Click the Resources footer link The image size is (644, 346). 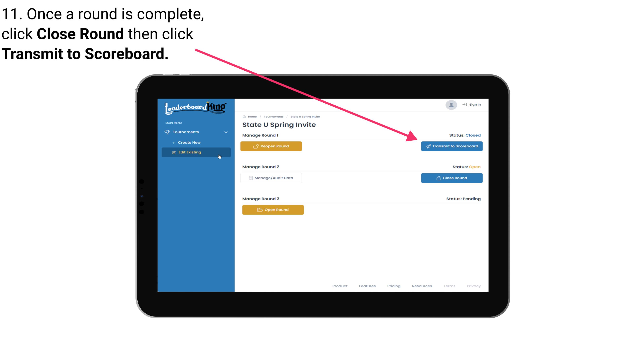[422, 286]
